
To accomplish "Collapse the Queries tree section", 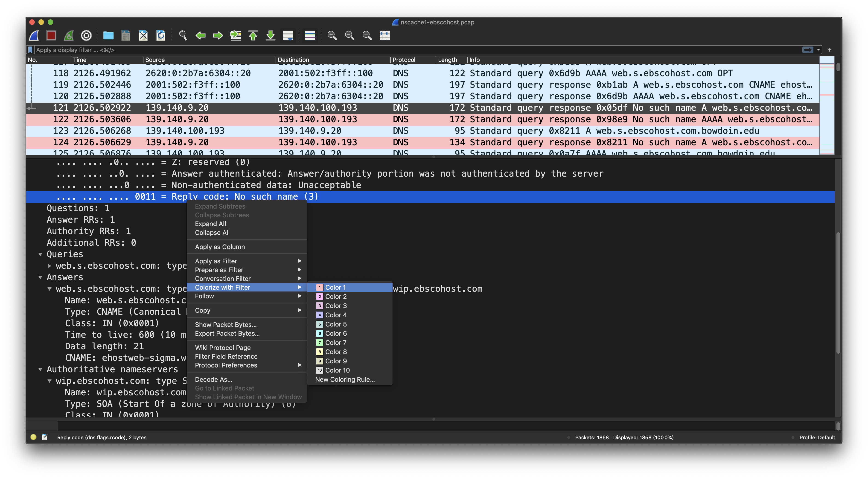I will 41,254.
